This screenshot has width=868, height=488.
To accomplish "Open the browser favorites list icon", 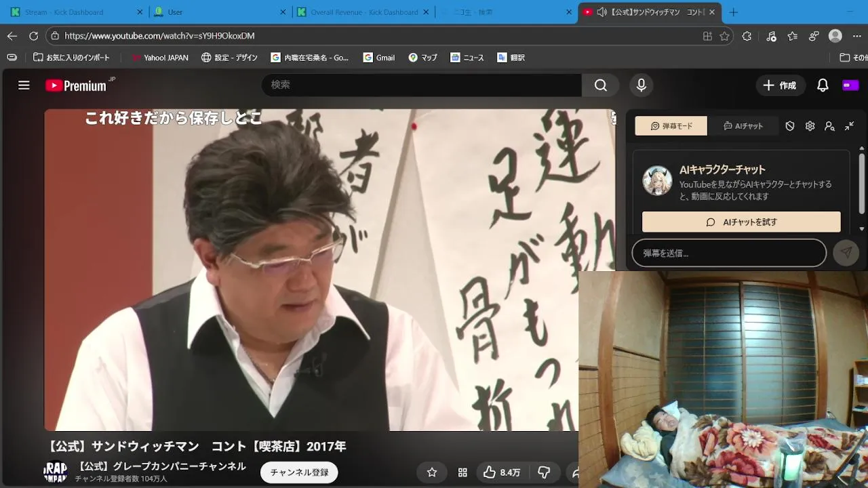I will 792,36.
